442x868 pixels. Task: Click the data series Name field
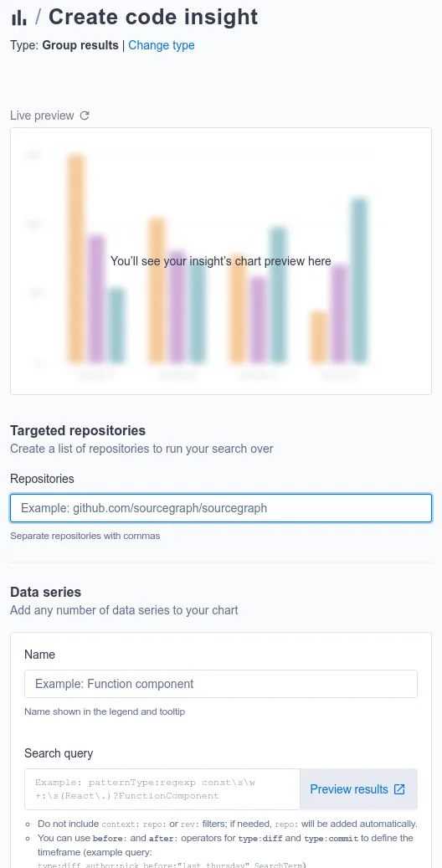tap(221, 684)
